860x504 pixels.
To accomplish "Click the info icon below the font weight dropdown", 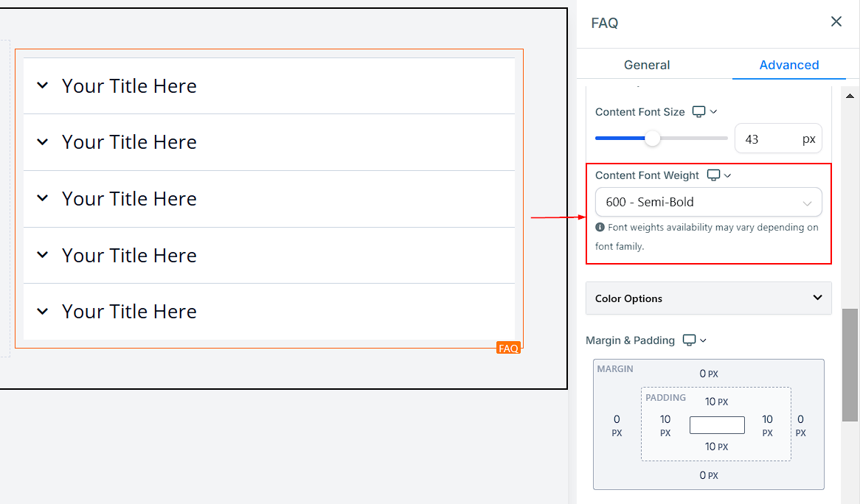I will [x=600, y=228].
